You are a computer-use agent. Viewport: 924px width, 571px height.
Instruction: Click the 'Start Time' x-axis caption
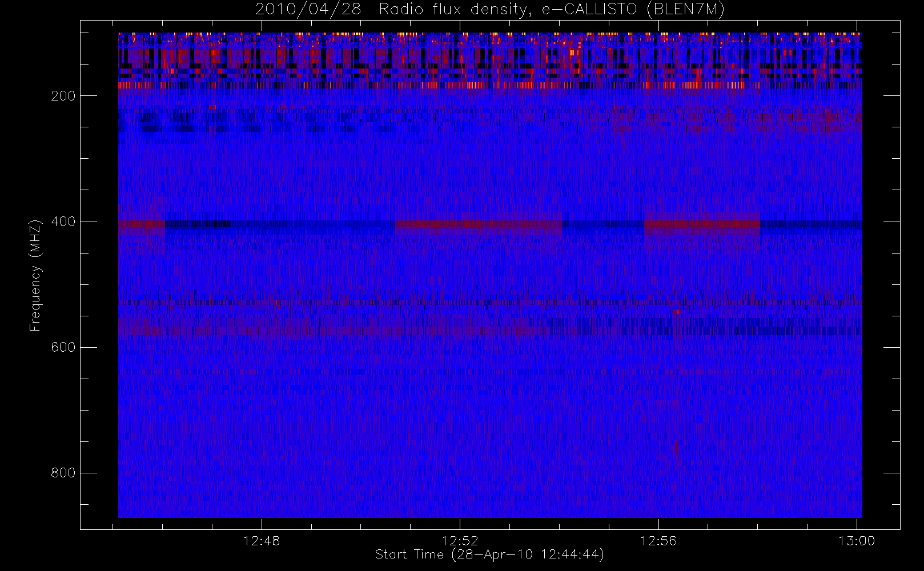pyautogui.click(x=489, y=554)
